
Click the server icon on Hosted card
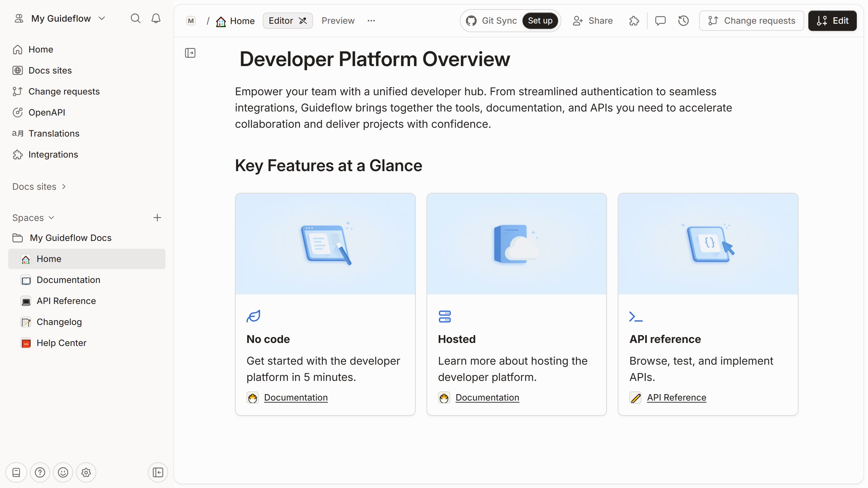pyautogui.click(x=445, y=317)
